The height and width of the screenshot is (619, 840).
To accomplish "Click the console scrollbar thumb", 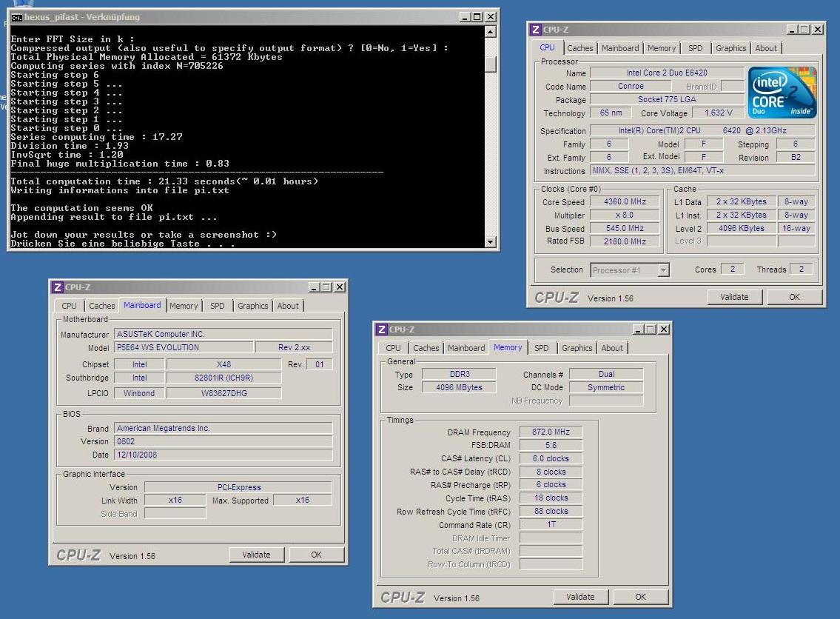I will pyautogui.click(x=490, y=64).
